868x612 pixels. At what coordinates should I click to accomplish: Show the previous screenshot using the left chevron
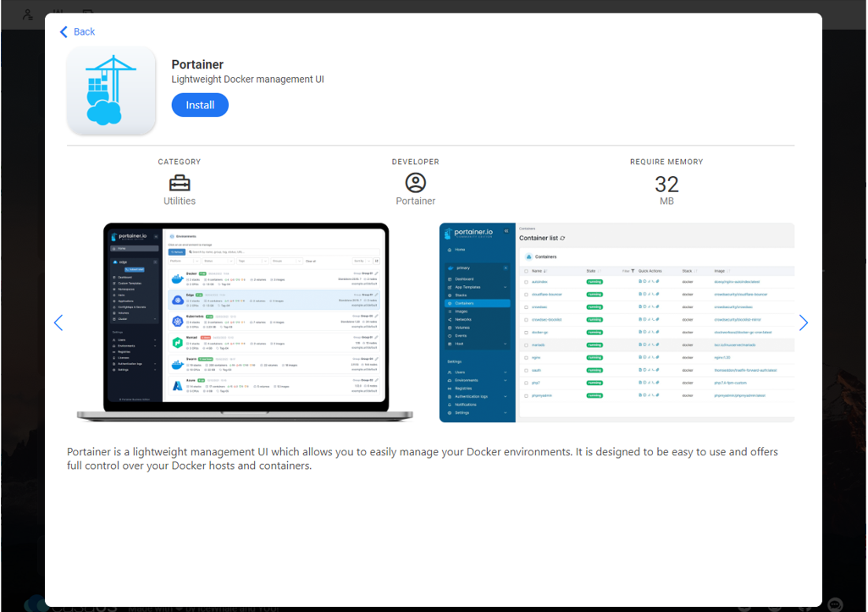(x=58, y=323)
